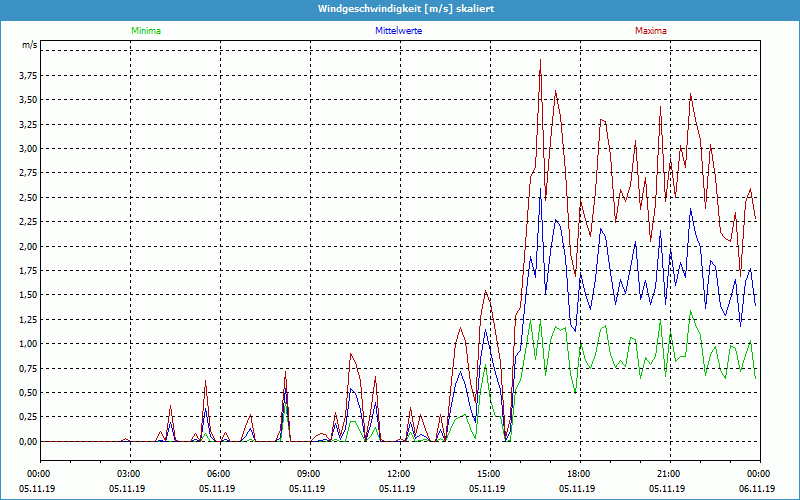Click the 15:00 time axis label
Screen dimensions: 800x500
click(488, 474)
